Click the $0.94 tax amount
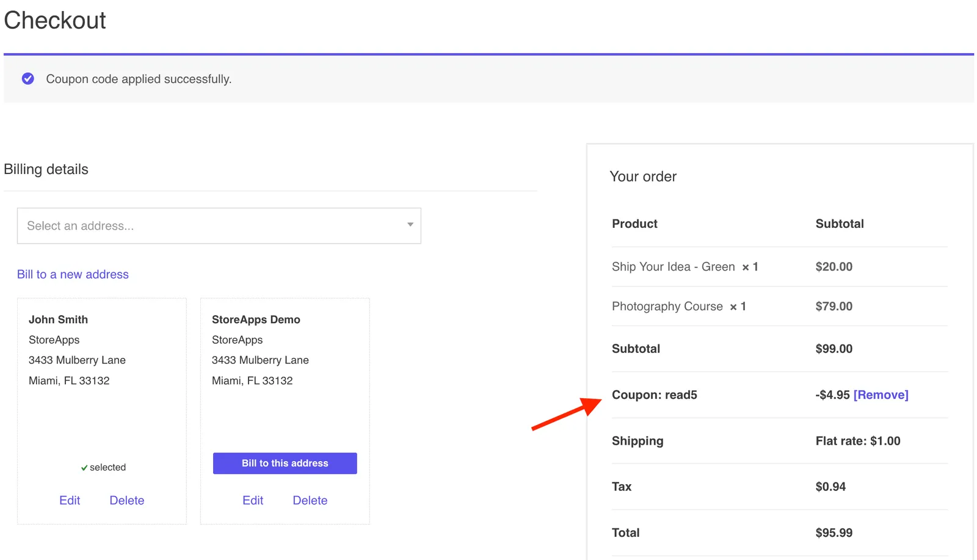The width and height of the screenshot is (977, 560). click(830, 487)
